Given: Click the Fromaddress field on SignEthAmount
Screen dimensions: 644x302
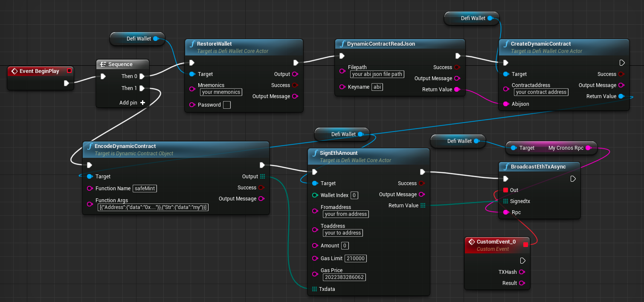Looking at the screenshot, I should 345,214.
